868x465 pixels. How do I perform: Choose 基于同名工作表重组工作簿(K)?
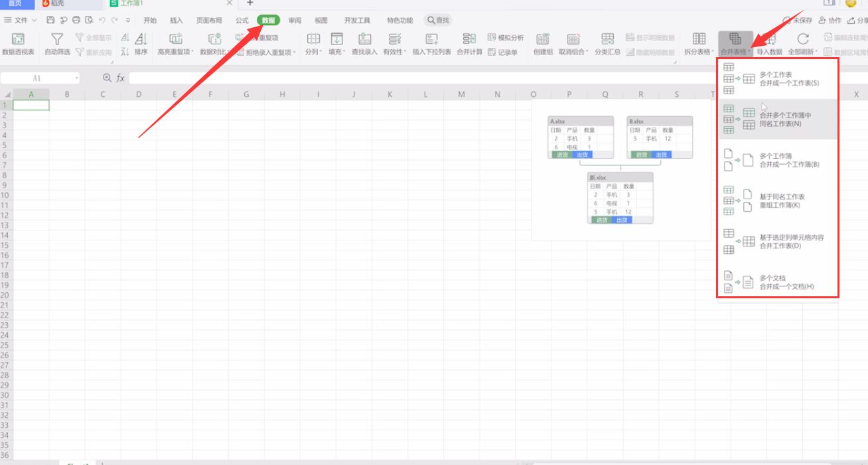pyautogui.click(x=778, y=201)
